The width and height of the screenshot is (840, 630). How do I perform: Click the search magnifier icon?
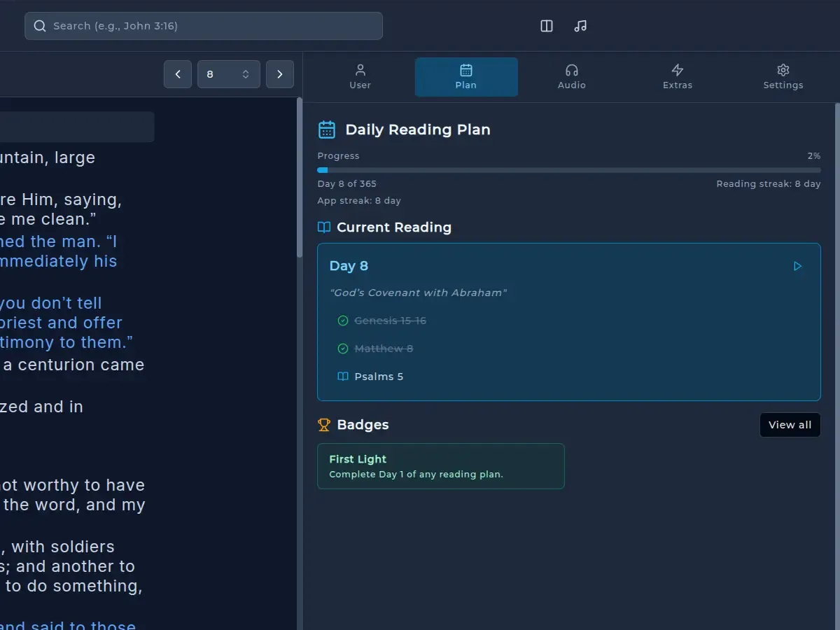coord(40,25)
